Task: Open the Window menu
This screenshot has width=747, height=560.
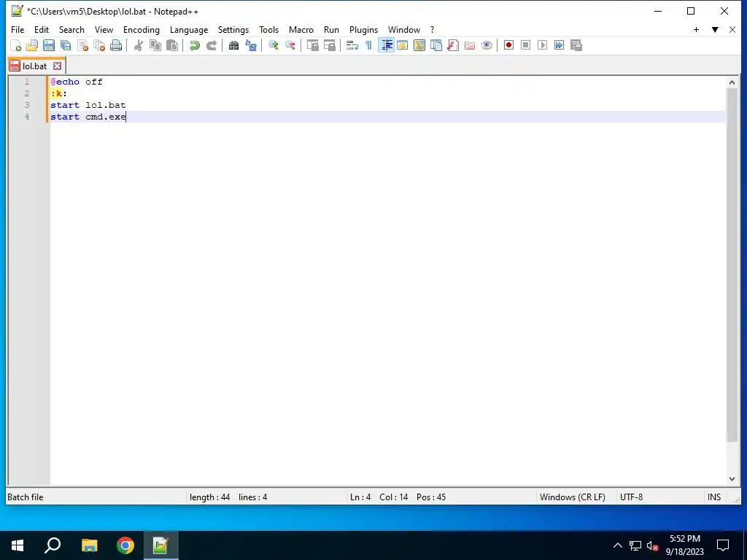Action: click(404, 29)
